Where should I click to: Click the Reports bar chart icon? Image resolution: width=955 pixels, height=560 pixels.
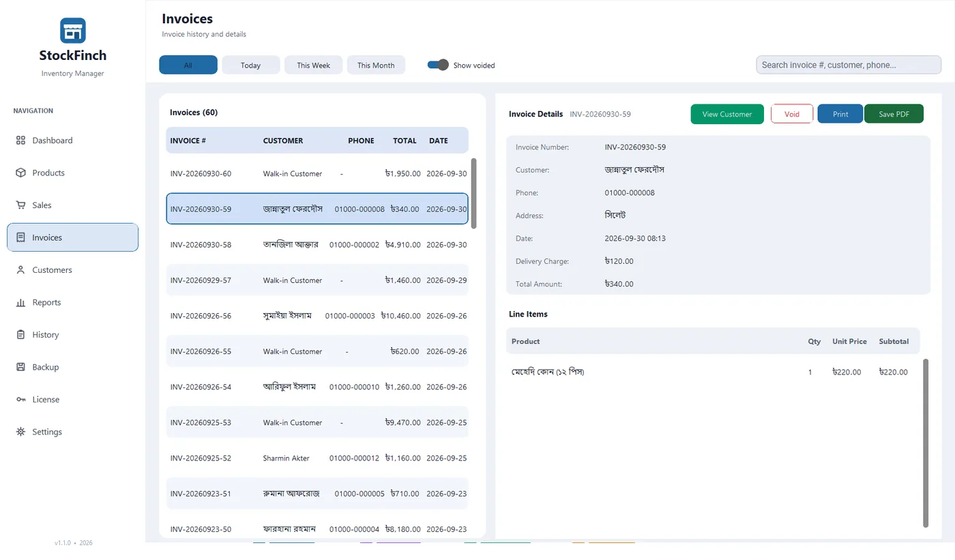coord(20,302)
